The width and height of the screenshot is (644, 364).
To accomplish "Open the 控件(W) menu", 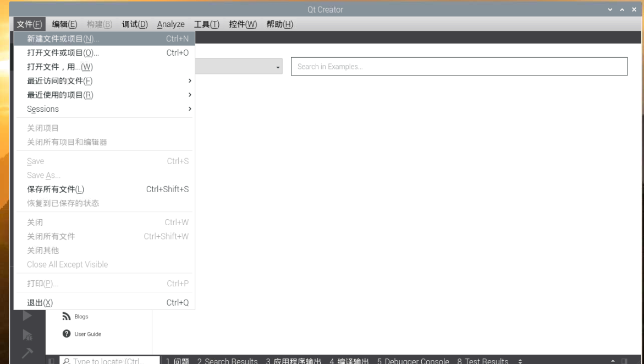I will point(243,24).
